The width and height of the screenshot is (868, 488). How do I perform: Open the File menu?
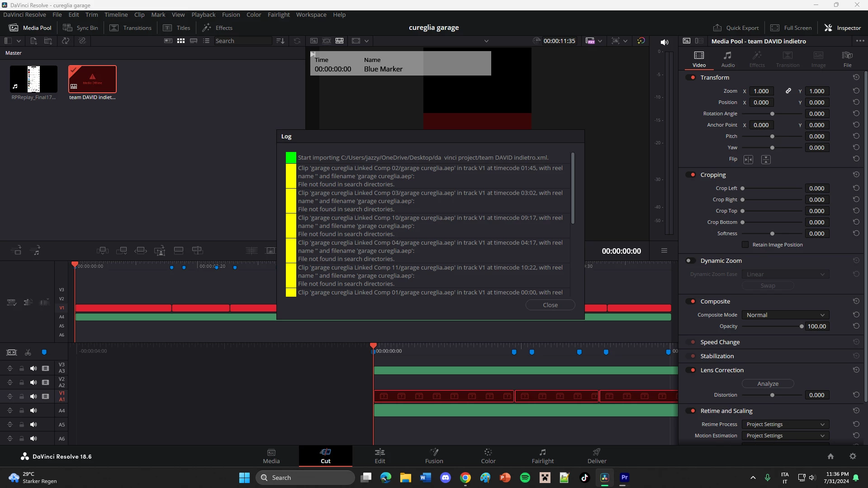pos(57,14)
